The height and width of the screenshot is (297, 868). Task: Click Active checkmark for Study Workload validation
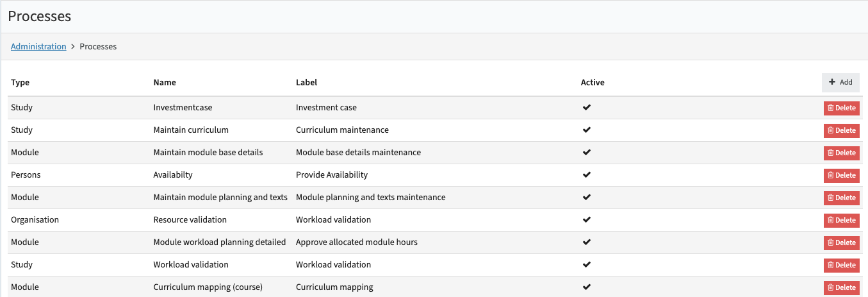[586, 264]
